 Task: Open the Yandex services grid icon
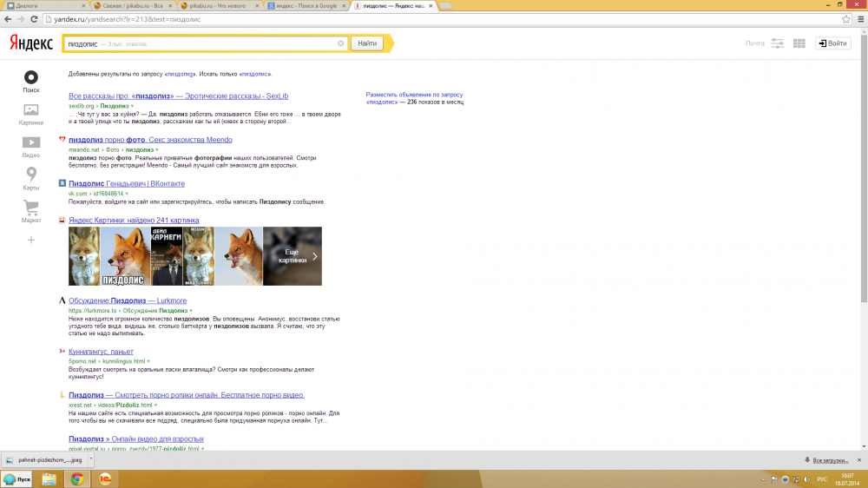799,43
